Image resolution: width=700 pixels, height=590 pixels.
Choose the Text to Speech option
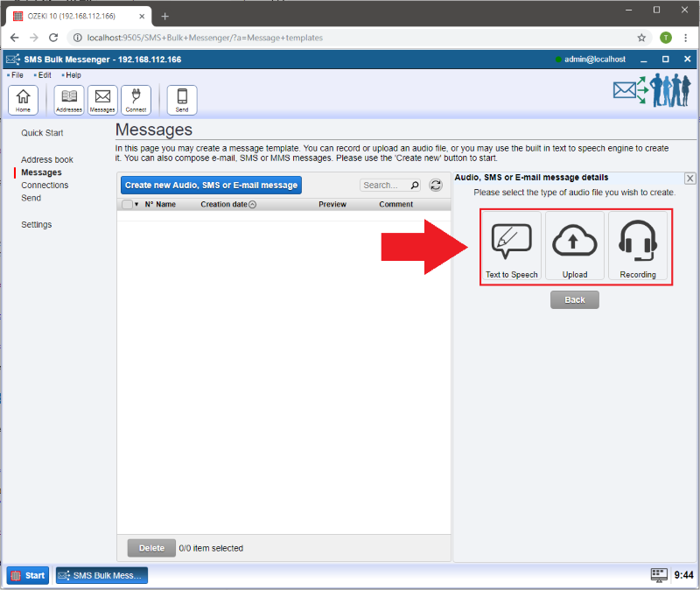512,246
